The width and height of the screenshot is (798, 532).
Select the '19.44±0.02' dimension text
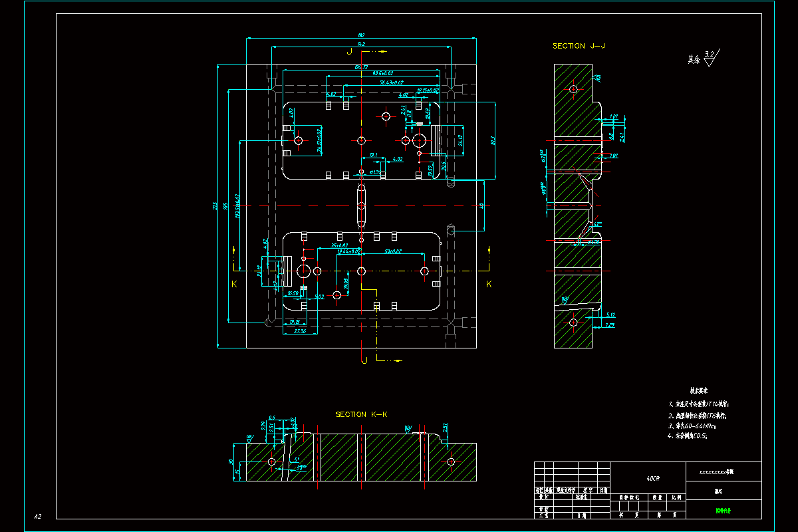[349, 251]
